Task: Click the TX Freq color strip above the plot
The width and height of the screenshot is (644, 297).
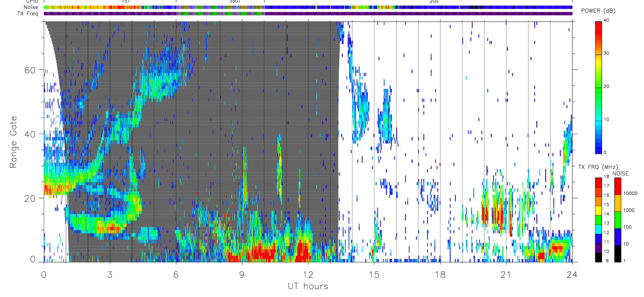Action: click(308, 14)
